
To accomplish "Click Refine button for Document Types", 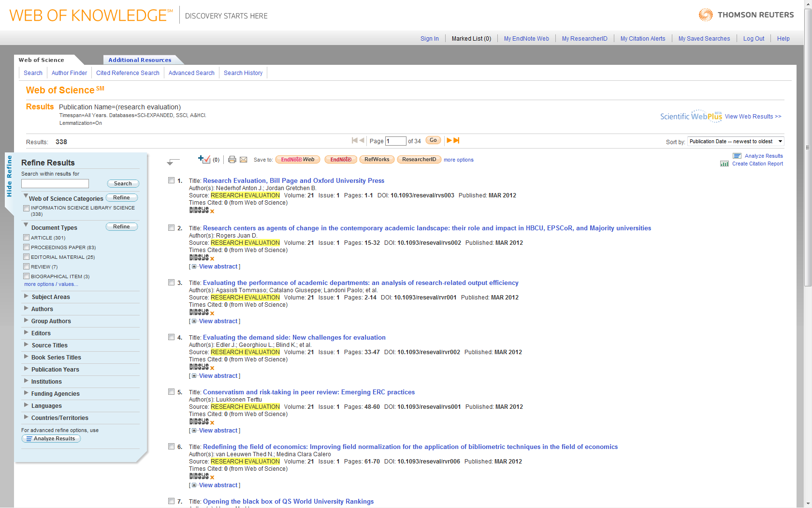I will point(121,226).
